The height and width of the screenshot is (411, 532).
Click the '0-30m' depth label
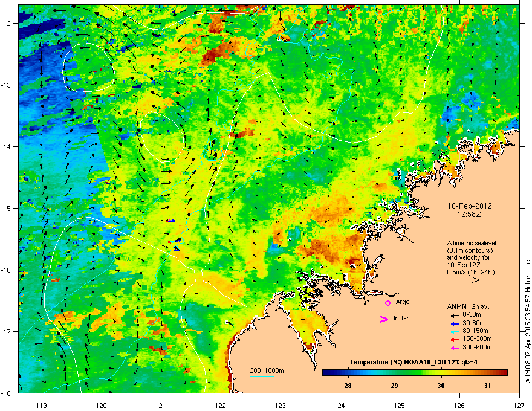[x=472, y=315]
